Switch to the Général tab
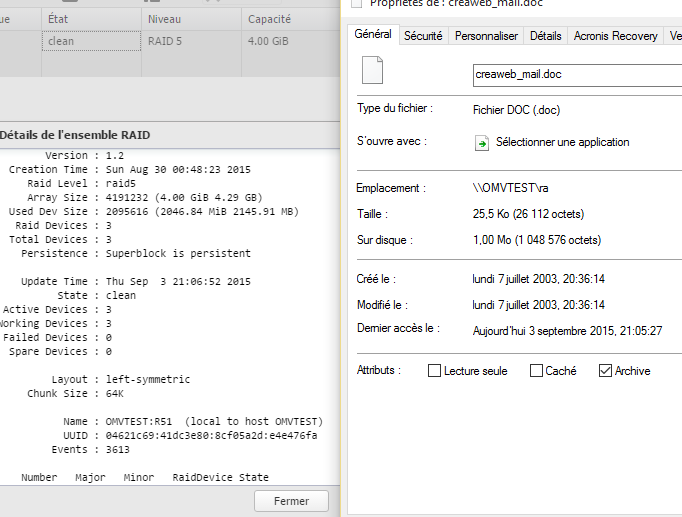Viewport: 682px width, 517px height. click(x=373, y=35)
